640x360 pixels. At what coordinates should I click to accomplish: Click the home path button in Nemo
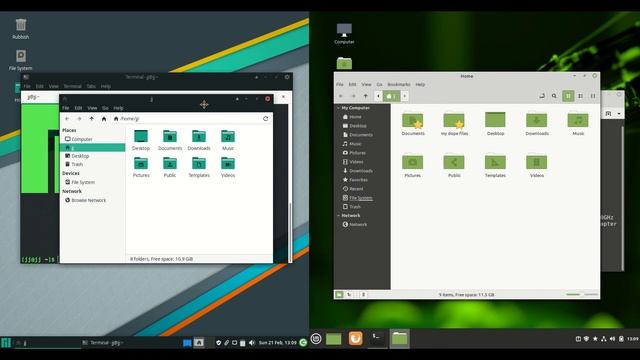(x=391, y=96)
